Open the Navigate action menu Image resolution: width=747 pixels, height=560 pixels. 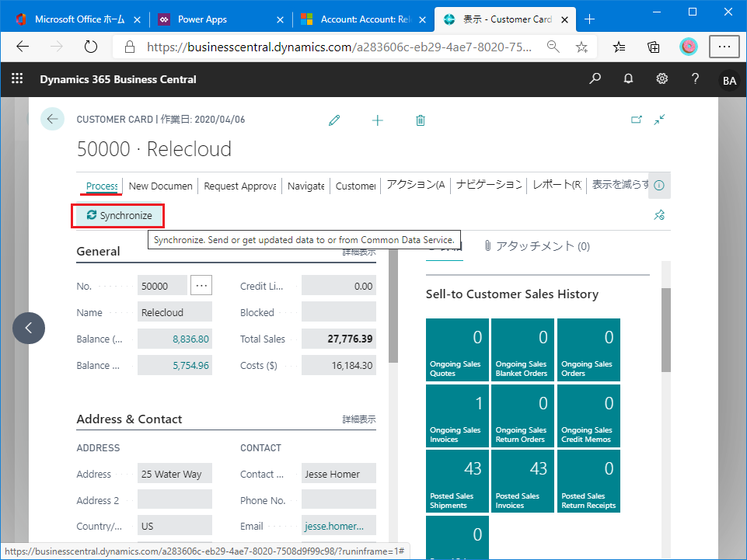305,186
